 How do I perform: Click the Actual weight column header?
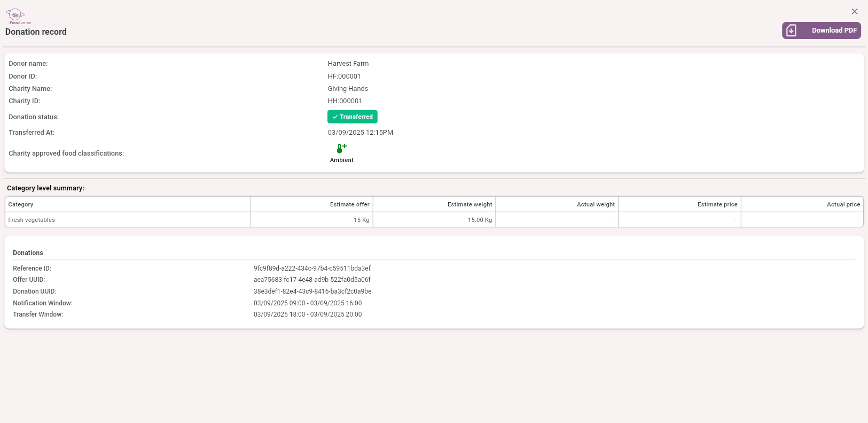coord(596,204)
